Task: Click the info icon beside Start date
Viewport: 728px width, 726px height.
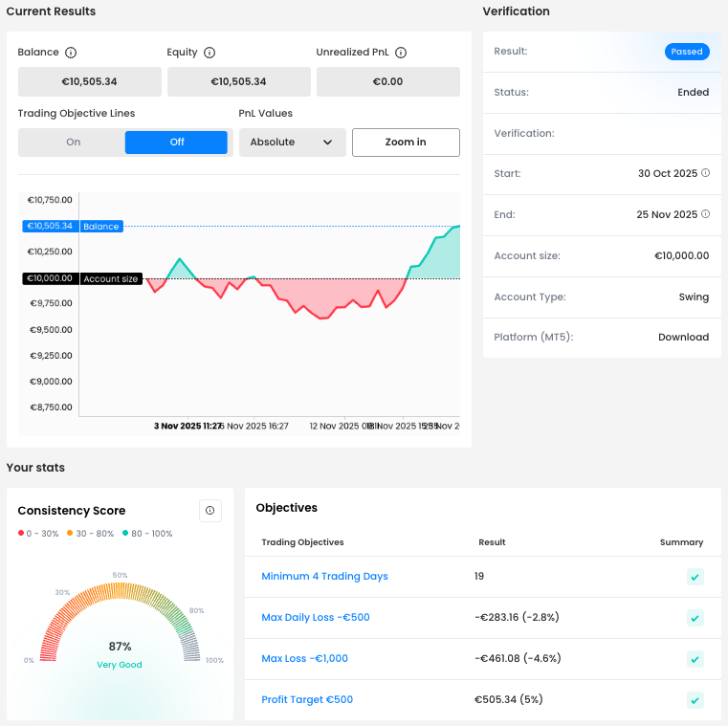Action: tap(706, 173)
